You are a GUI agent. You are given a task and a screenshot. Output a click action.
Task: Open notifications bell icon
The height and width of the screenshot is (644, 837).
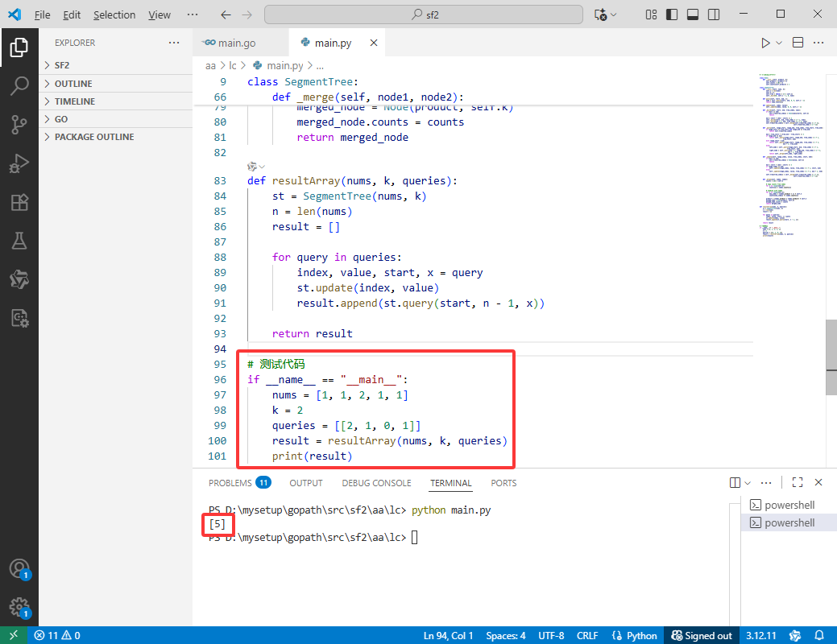(818, 635)
